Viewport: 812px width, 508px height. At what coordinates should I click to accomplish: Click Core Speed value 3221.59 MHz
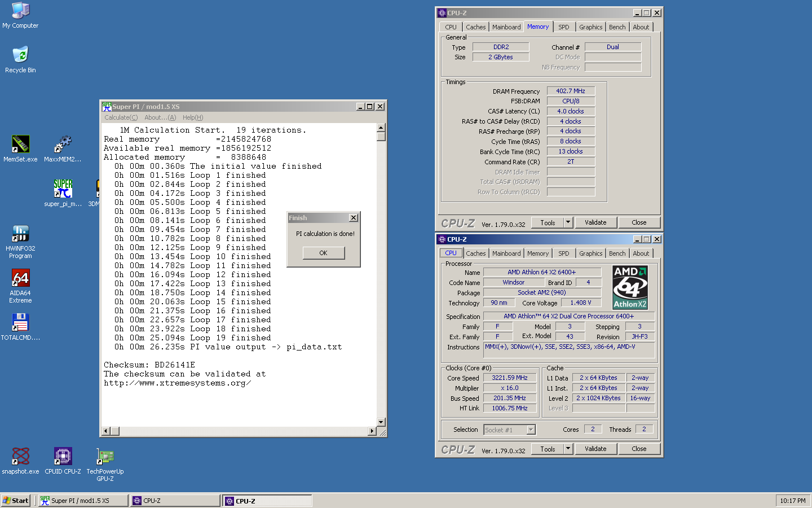510,378
